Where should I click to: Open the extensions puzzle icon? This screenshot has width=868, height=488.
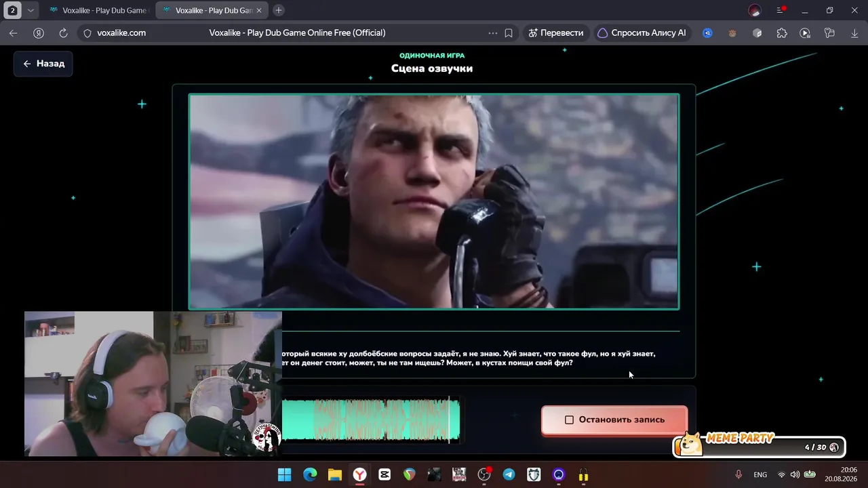coord(782,33)
